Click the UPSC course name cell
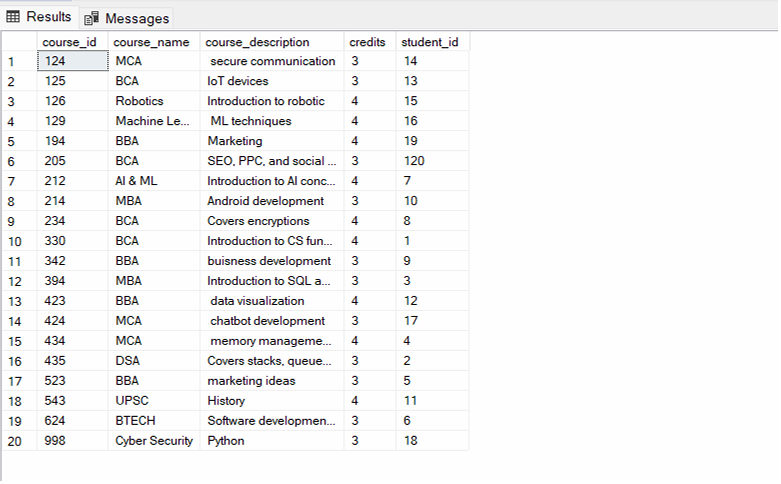This screenshot has height=484, width=781. 154,401
